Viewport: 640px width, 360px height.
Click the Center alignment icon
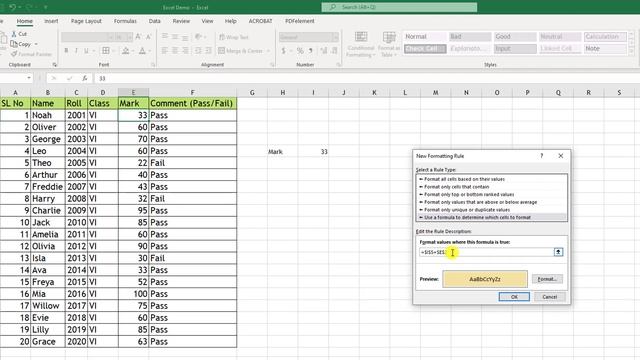tap(175, 51)
